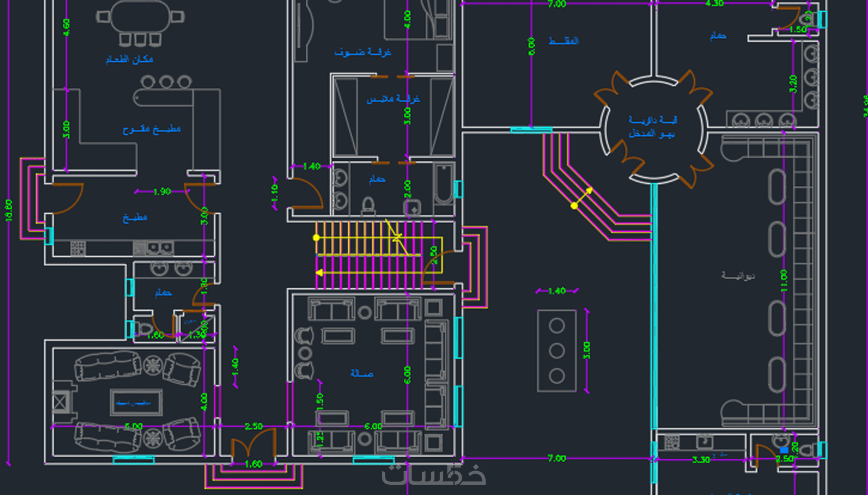Image resolution: width=868 pixels, height=495 pixels.
Task: Click the غرفة ضيوف text label
Action: [x=363, y=52]
